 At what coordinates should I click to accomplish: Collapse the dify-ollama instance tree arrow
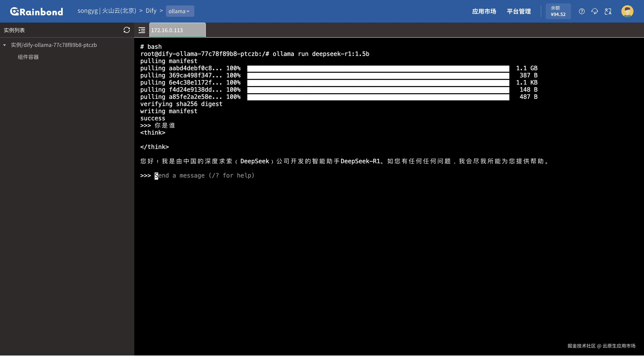[x=5, y=45]
